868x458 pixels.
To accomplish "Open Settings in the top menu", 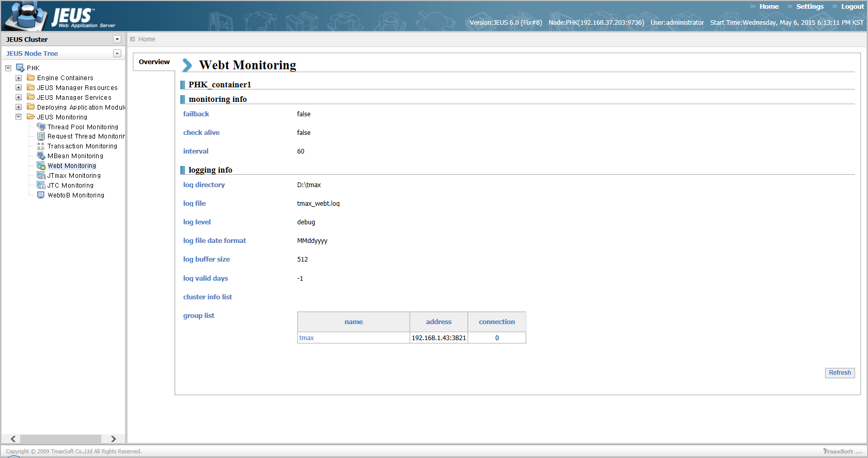I will (810, 7).
